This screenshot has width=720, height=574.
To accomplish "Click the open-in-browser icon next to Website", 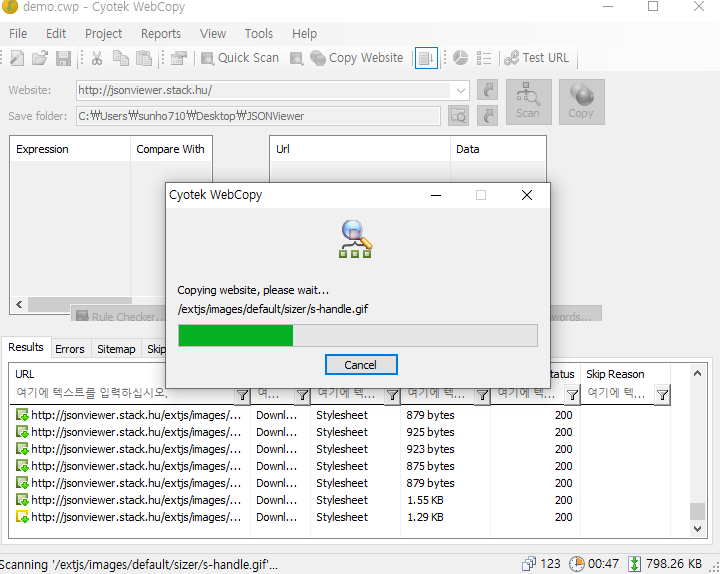I will (x=487, y=90).
